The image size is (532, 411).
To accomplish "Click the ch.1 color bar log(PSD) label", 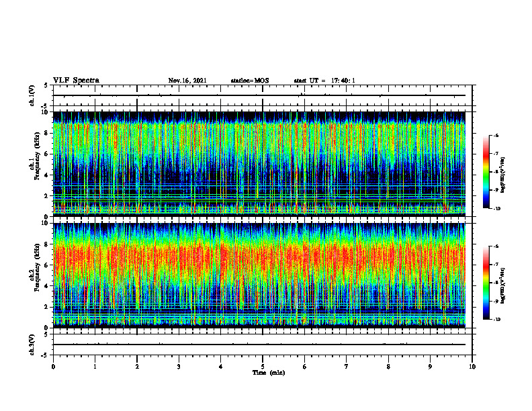I will click(503, 175).
